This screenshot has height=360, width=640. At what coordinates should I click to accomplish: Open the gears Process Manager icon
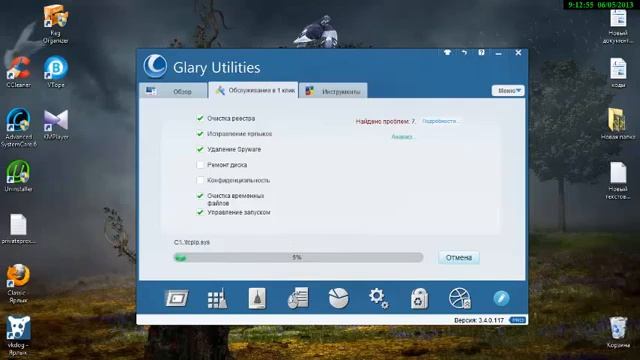378,298
